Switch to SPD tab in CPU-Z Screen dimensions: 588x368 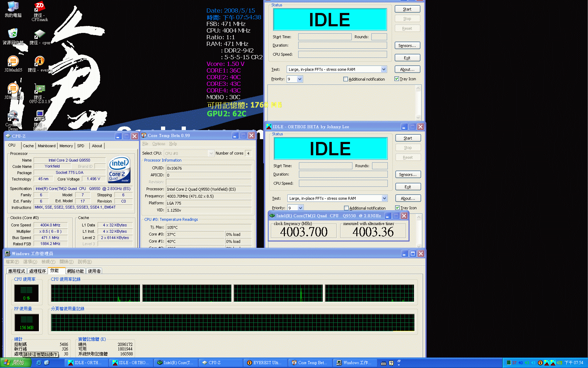[x=81, y=146]
